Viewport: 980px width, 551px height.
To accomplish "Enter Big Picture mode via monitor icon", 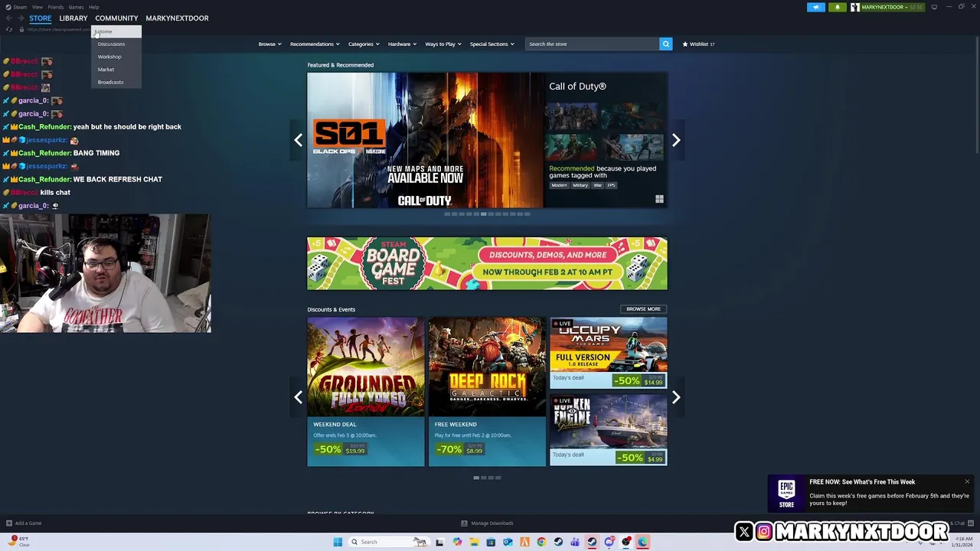I will click(934, 7).
